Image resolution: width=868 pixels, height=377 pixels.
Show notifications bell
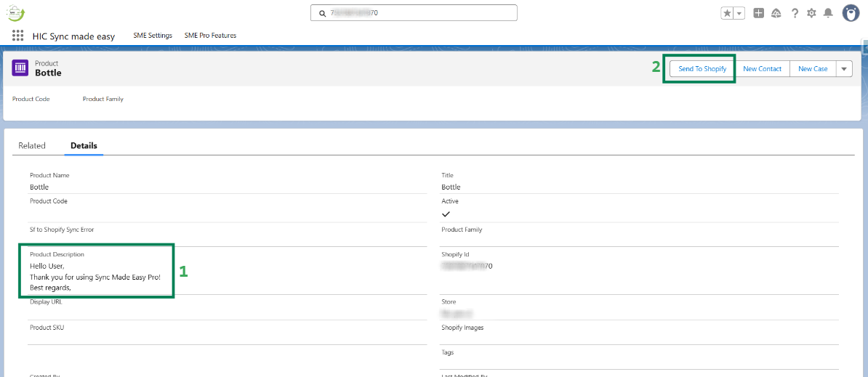pos(828,13)
